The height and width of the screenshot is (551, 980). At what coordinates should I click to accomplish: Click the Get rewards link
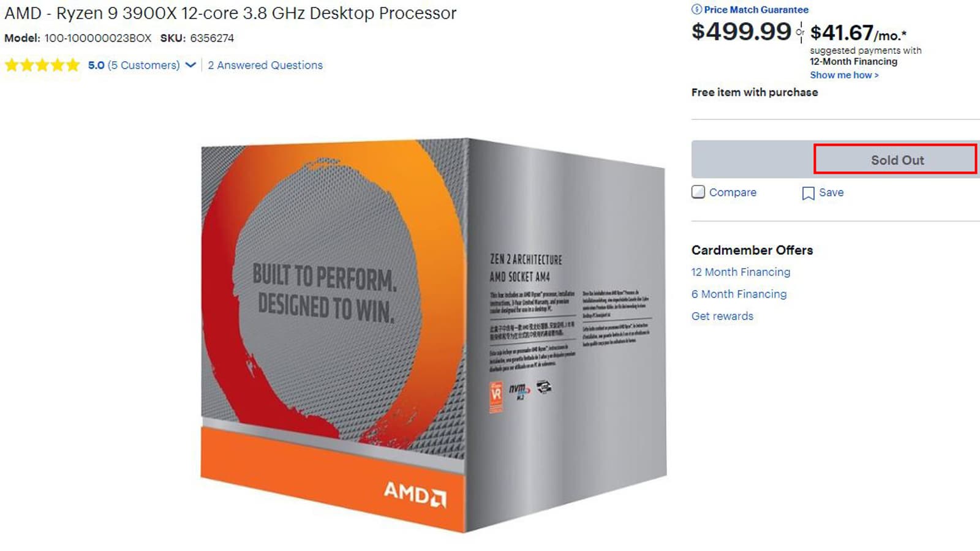coord(722,316)
